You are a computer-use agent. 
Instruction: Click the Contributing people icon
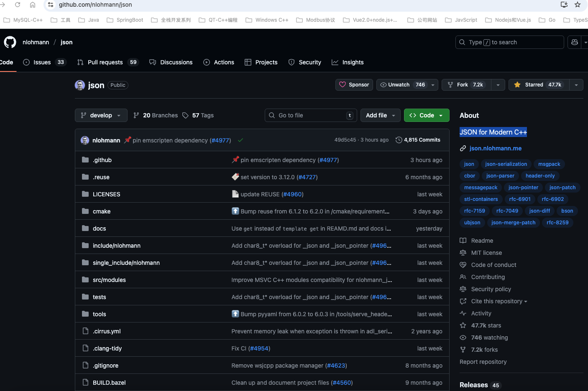tap(463, 277)
